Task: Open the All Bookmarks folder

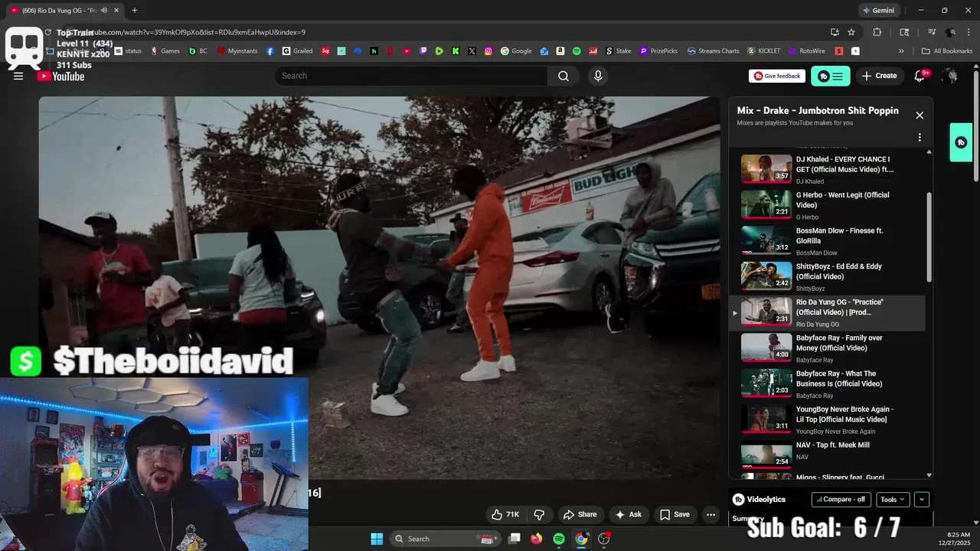Action: click(x=947, y=51)
